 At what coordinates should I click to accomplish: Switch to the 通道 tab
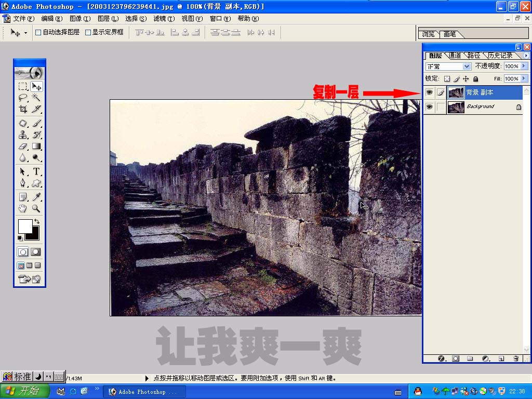point(455,56)
